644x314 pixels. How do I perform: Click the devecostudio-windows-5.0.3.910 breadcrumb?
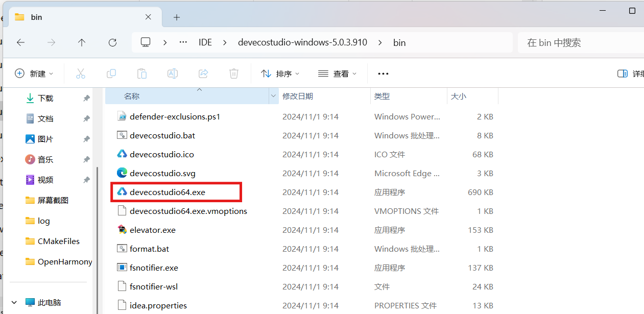(302, 42)
